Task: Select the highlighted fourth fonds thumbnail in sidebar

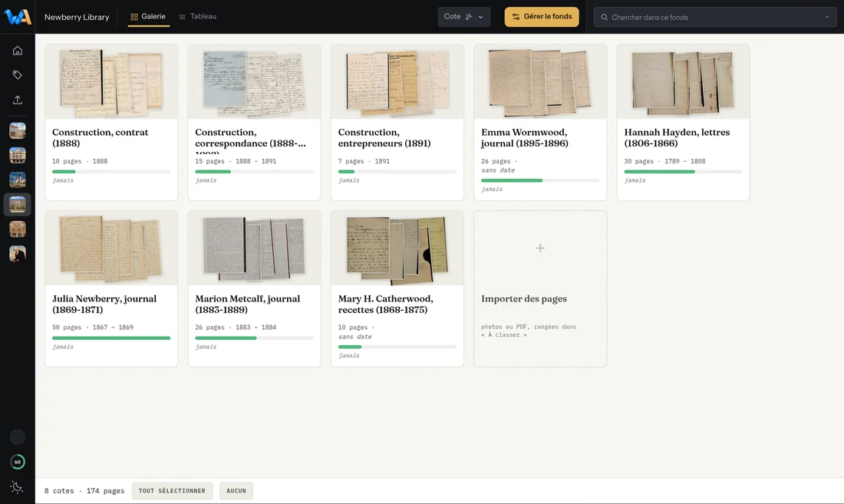Action: [x=17, y=204]
